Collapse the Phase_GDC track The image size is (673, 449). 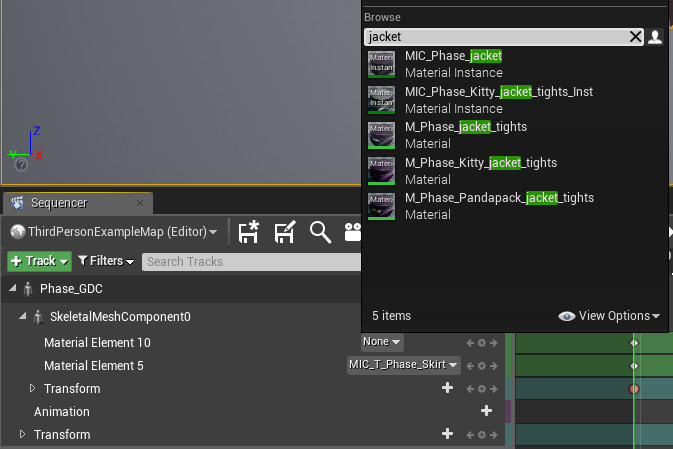pos(14,289)
